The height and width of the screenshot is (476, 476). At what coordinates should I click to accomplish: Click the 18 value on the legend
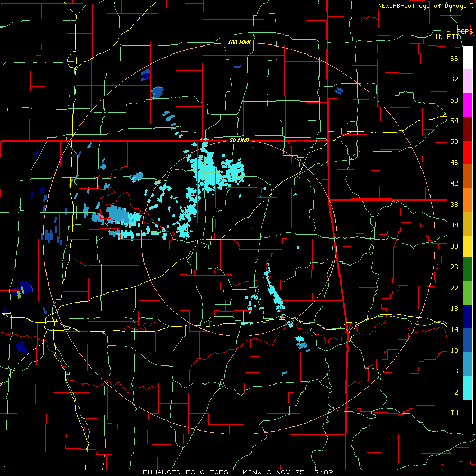(454, 309)
